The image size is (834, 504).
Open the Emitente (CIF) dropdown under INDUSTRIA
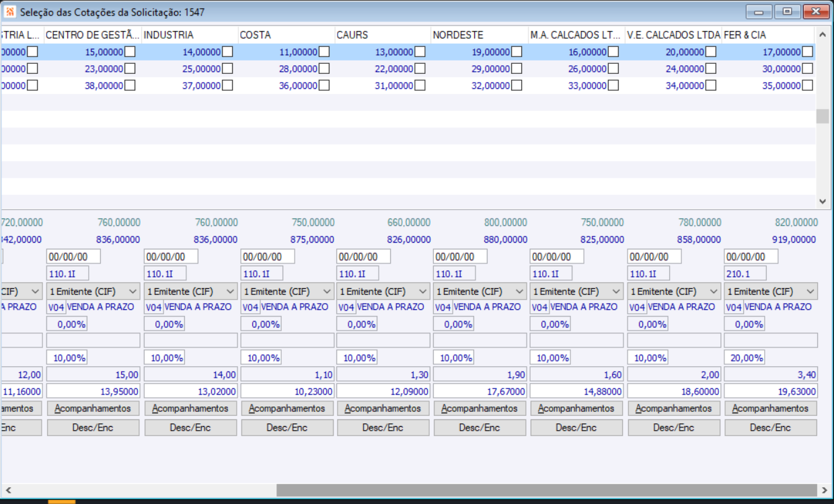pos(191,291)
